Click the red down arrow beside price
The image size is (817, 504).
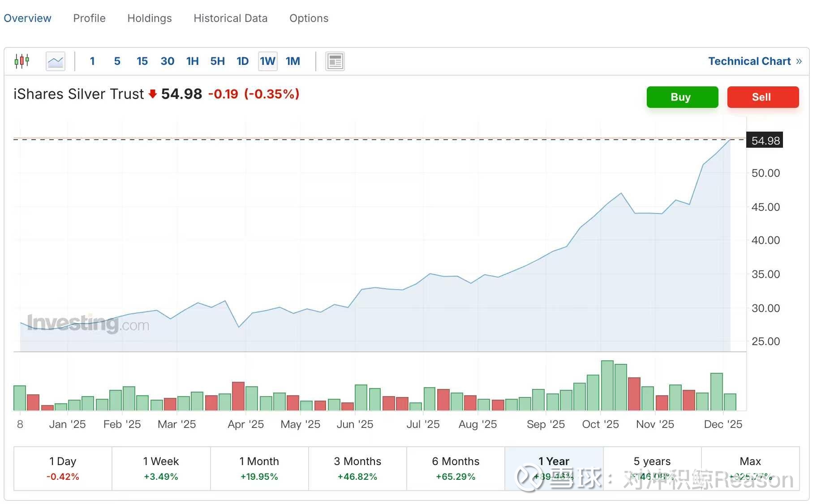pos(153,94)
